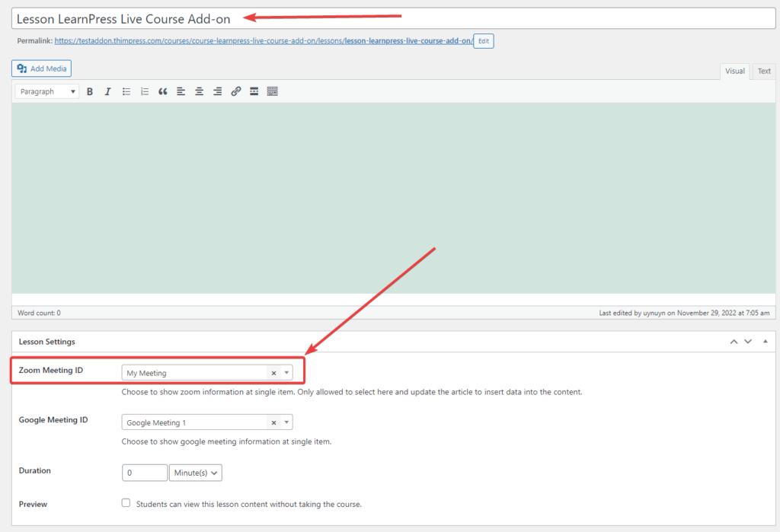Viewport: 780px width, 532px height.
Task: Insert a Read More tag
Action: [254, 91]
